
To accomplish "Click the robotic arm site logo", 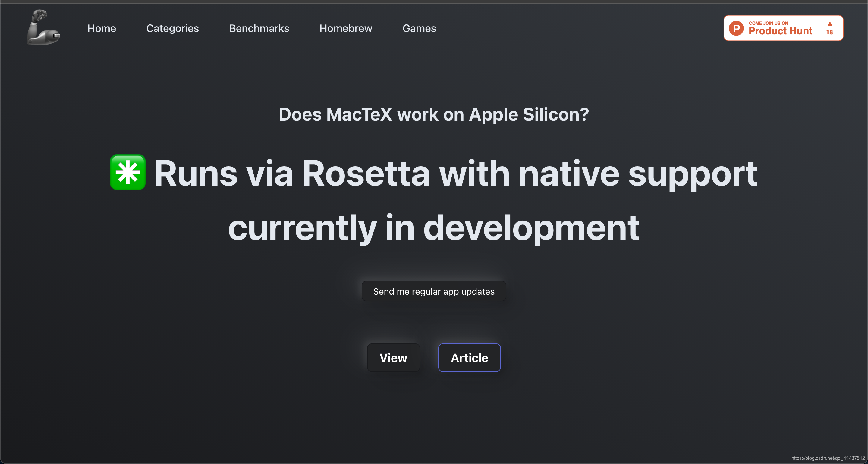I will click(x=43, y=28).
